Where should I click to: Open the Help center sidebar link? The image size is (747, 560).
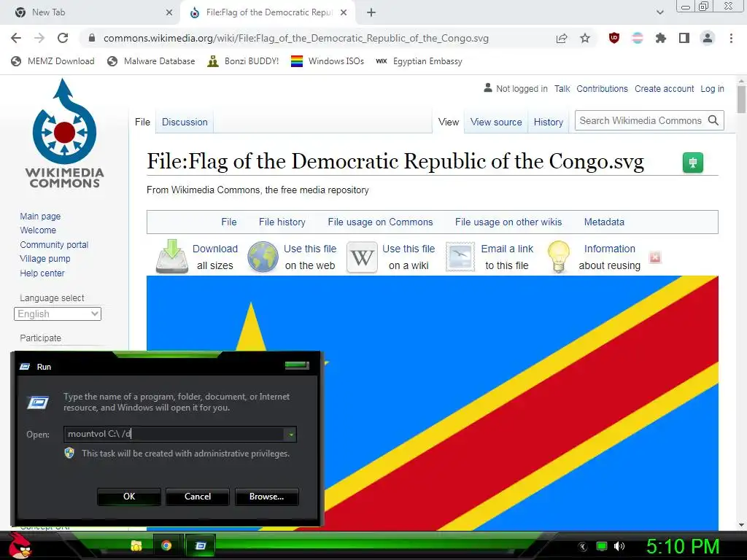(x=42, y=273)
